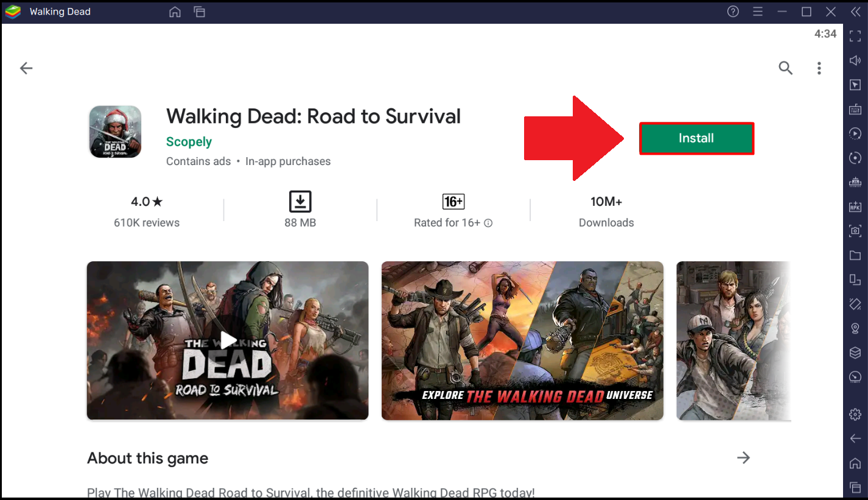Open the Explore Walking Dead Universe screenshot
868x500 pixels.
click(x=522, y=340)
